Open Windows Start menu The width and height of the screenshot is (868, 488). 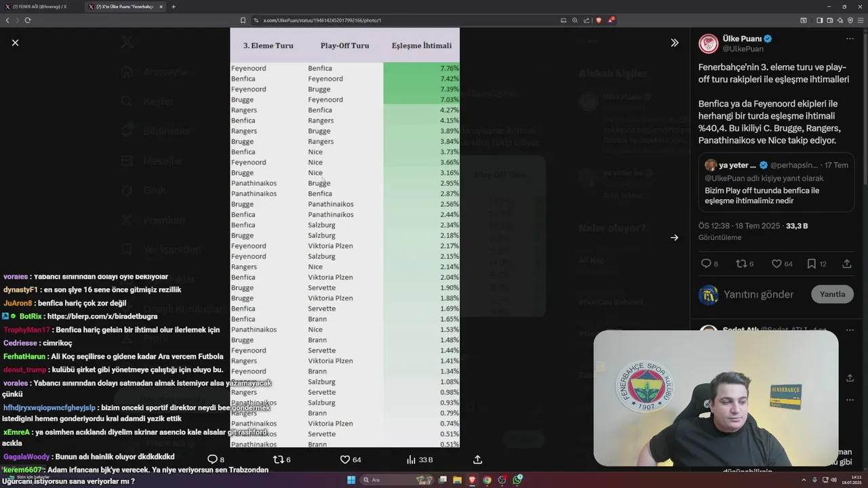tap(351, 480)
